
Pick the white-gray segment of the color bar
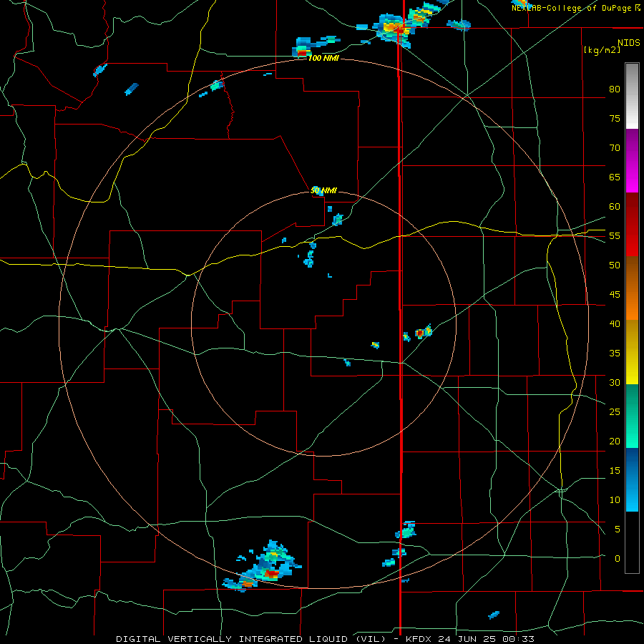[632, 96]
